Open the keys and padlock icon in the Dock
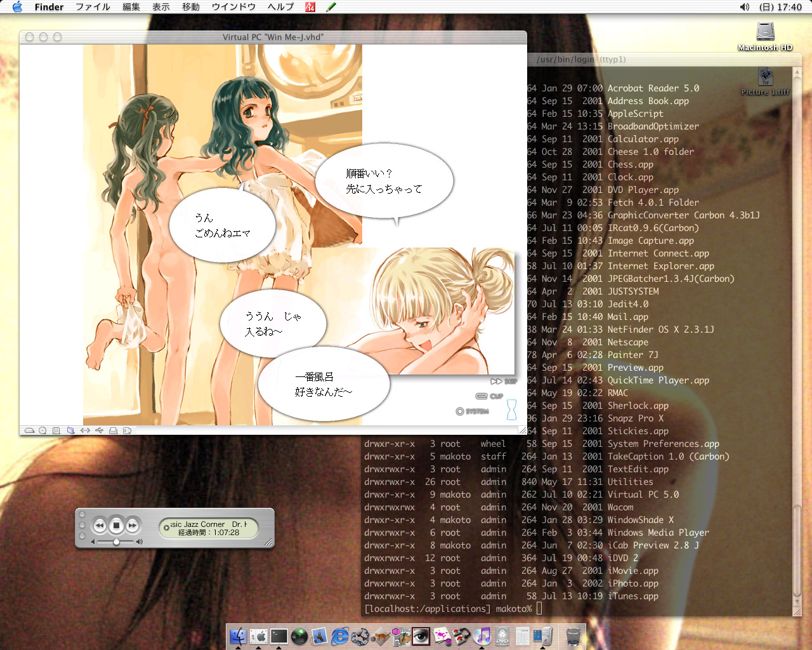This screenshot has width=812, height=650. (462, 636)
